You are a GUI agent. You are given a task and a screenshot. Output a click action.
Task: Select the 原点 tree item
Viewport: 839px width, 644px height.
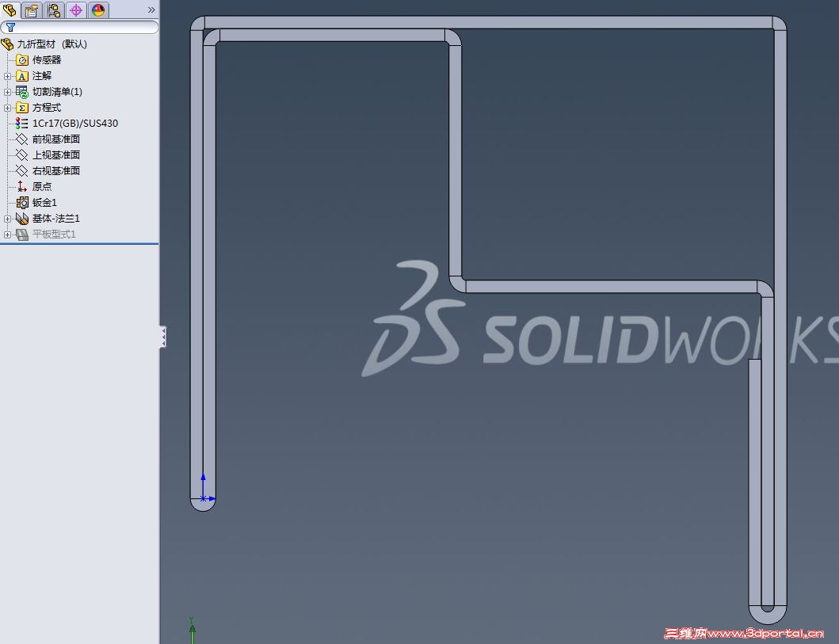42,187
